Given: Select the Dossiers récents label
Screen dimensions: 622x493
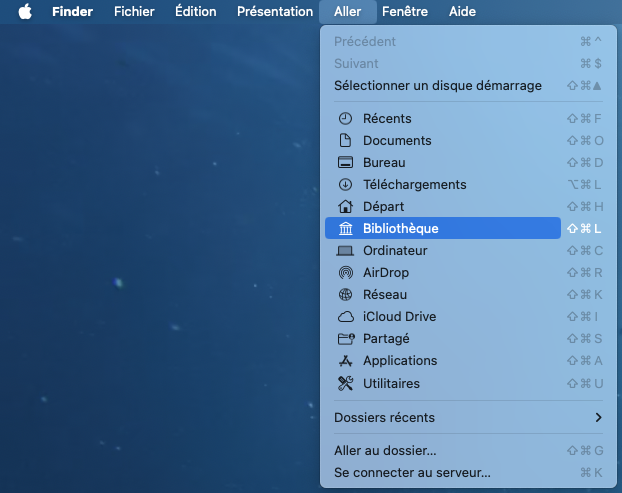Looking at the screenshot, I should pos(384,417).
